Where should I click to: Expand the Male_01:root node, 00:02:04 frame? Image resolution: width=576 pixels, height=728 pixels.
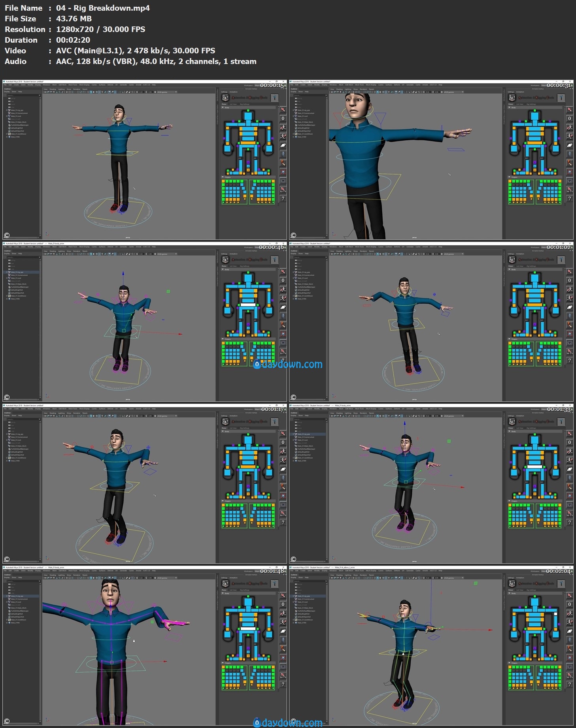[x=293, y=602]
